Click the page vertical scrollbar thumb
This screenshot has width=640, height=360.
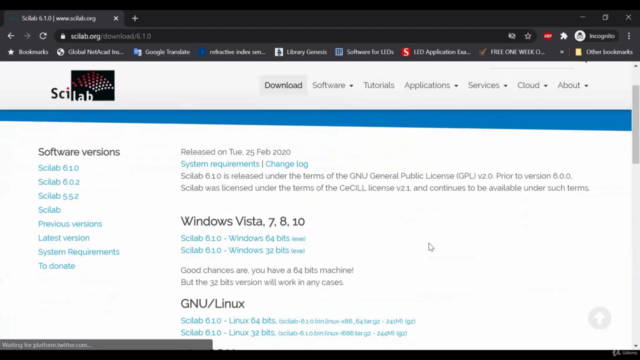[x=636, y=124]
